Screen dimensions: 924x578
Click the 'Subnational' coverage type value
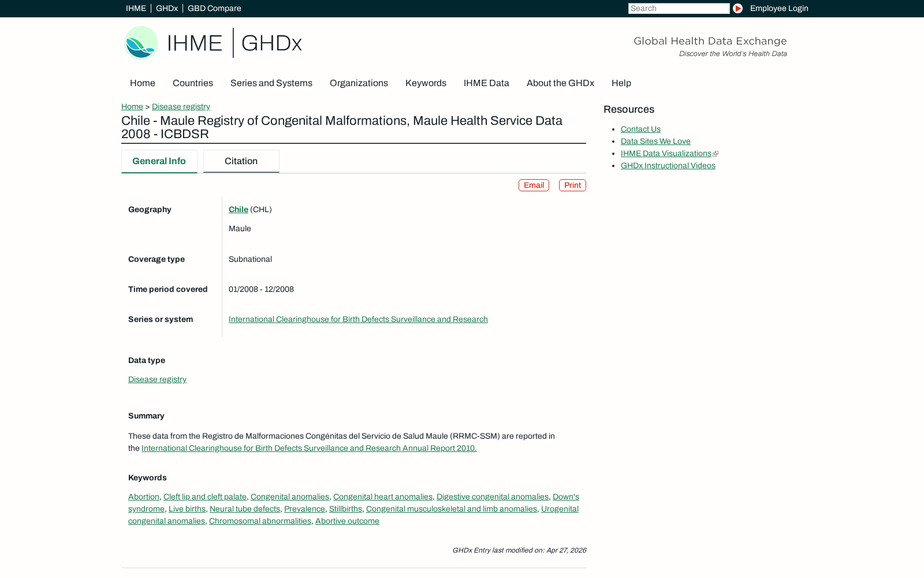250,259
